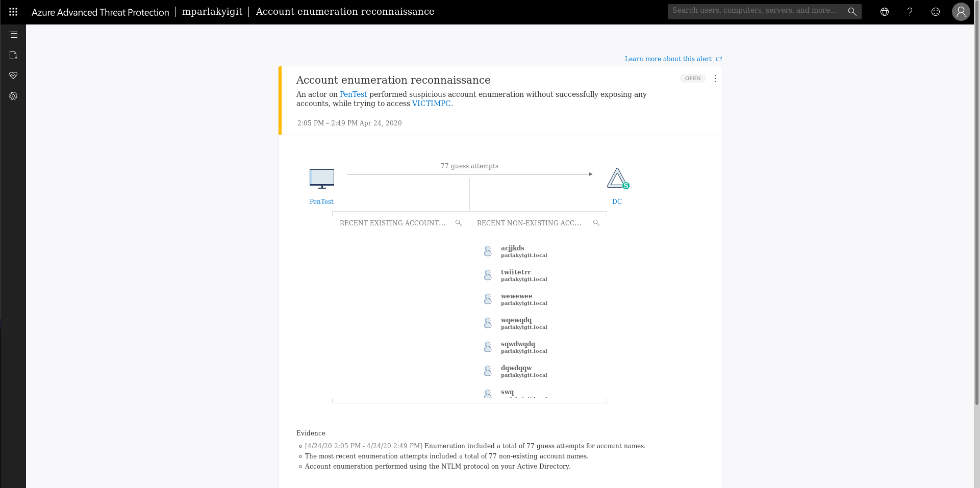Search recent existing accounts magnifier icon
The width and height of the screenshot is (980, 488).
[459, 223]
